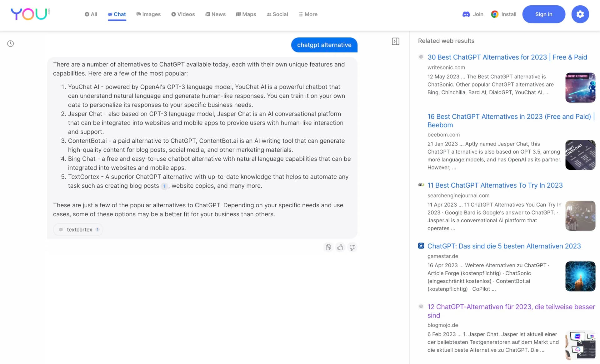Open the More search categories menu
Screen dimensions: 600x364
click(308, 14)
